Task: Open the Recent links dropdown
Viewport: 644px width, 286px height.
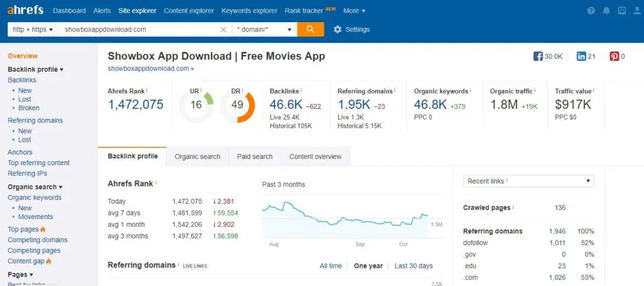Action: (528, 181)
